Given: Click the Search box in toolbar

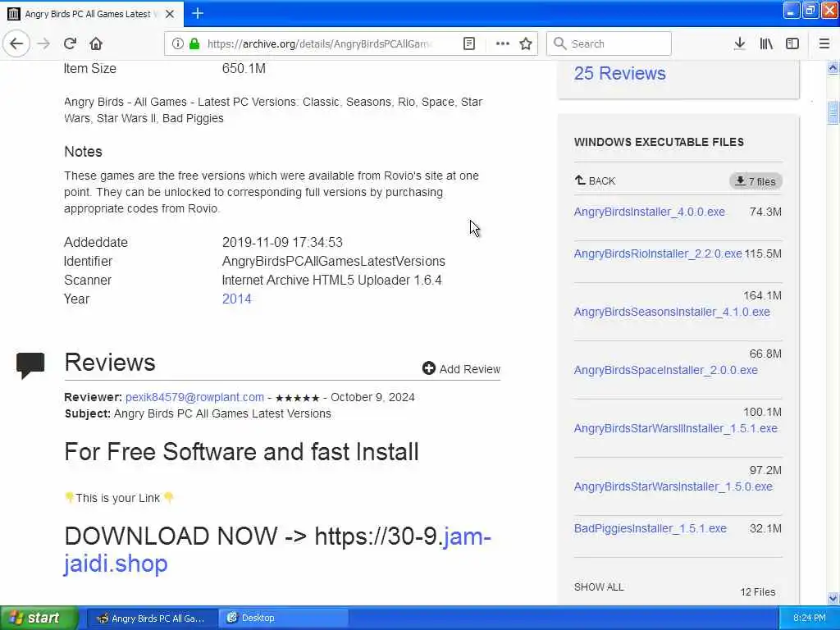Looking at the screenshot, I should [x=609, y=43].
